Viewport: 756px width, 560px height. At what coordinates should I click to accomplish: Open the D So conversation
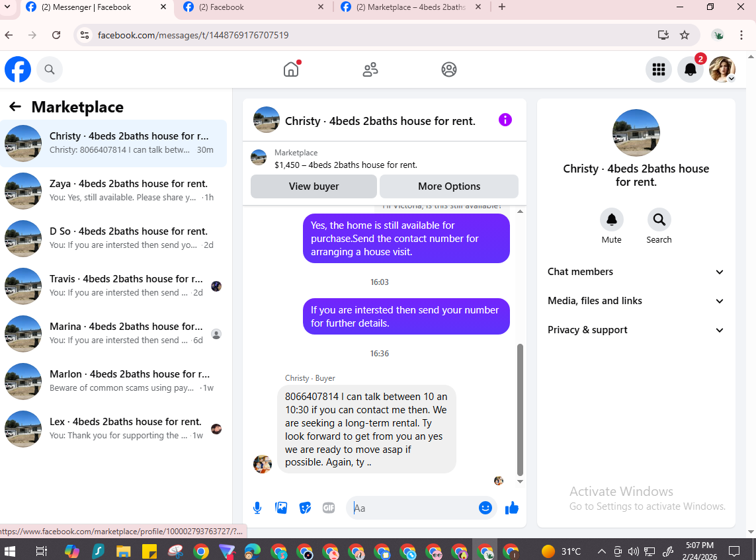coord(113,239)
